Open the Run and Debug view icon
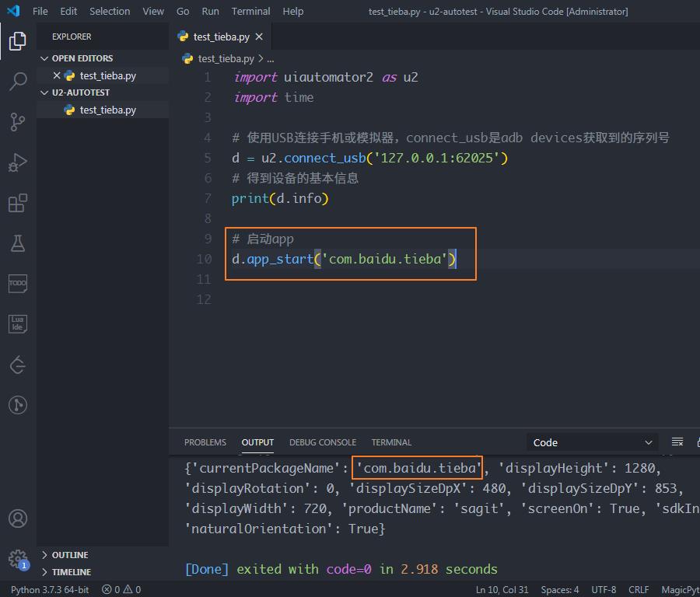This screenshot has width=700, height=597. (x=17, y=162)
